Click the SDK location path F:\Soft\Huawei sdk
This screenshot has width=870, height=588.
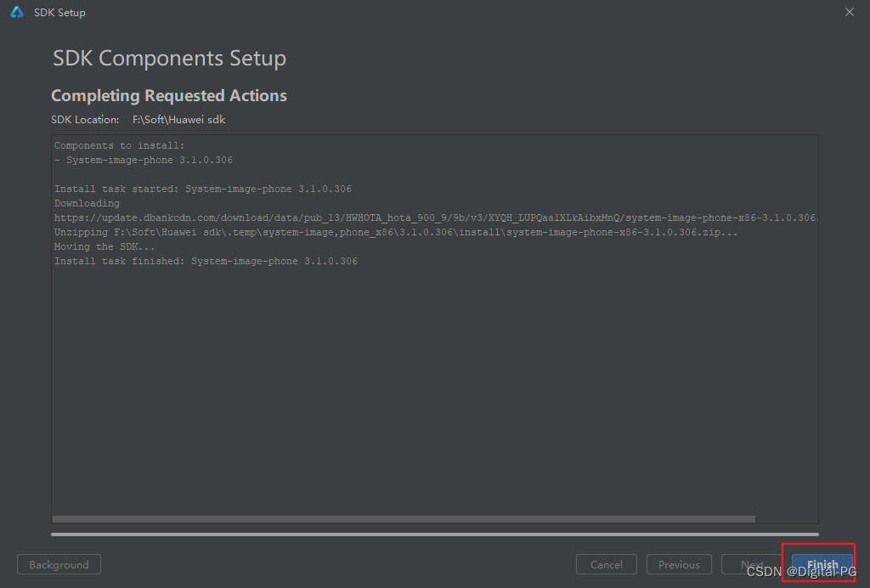pos(178,119)
